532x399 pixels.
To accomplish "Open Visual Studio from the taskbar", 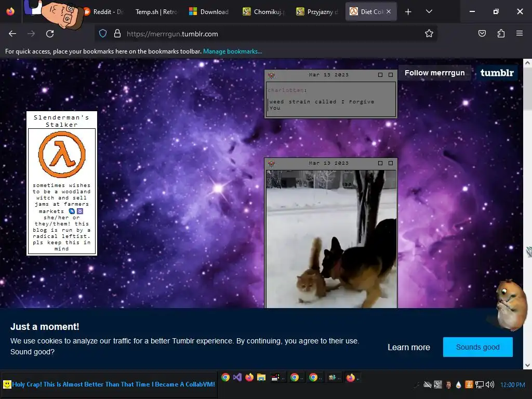I will (237, 377).
